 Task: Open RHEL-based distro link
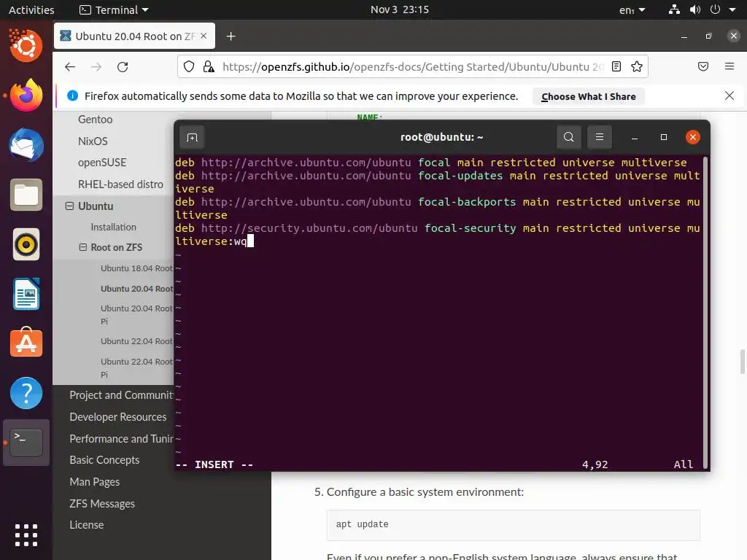point(120,184)
